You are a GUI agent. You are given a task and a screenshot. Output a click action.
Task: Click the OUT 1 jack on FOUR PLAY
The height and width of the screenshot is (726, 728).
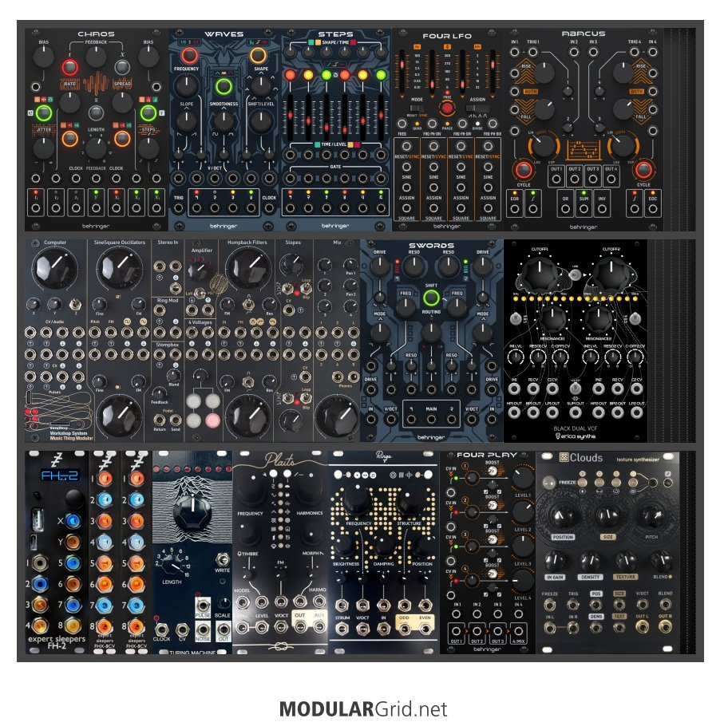[x=457, y=631]
